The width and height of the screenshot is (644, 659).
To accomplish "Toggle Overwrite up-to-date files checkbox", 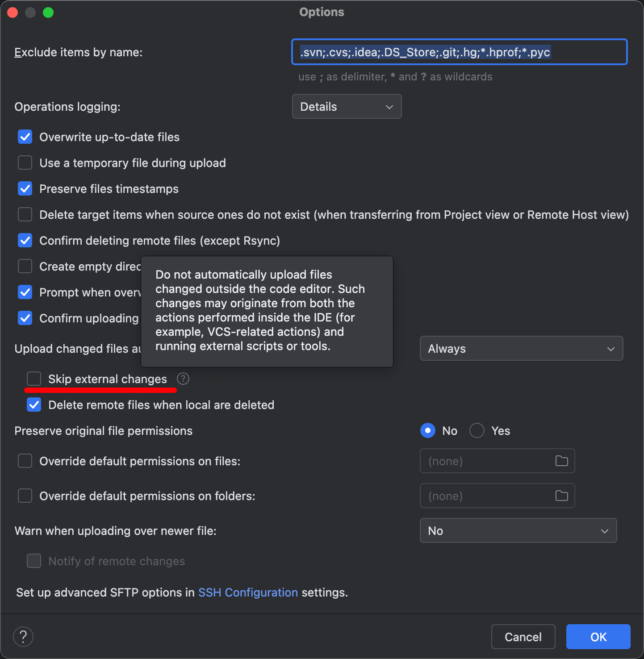I will pos(25,137).
